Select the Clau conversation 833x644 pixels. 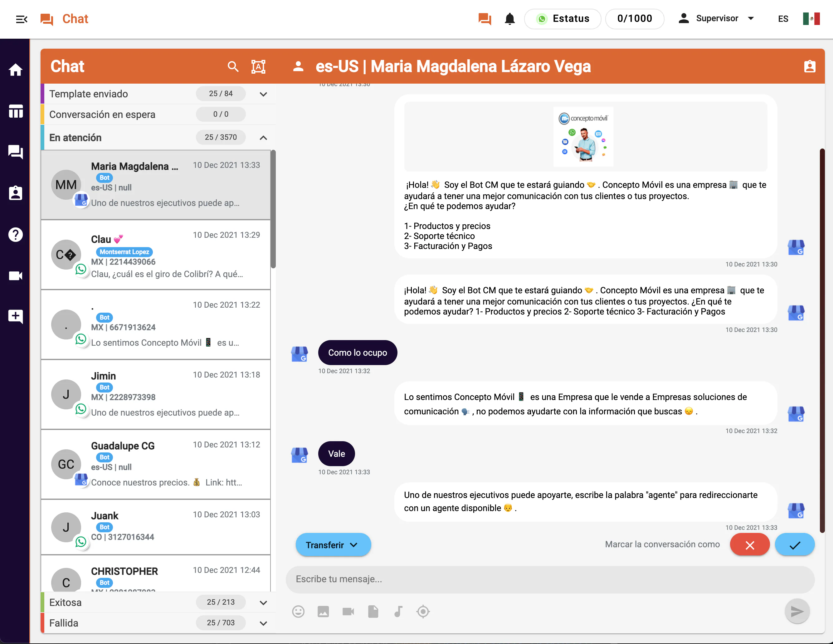(x=156, y=255)
